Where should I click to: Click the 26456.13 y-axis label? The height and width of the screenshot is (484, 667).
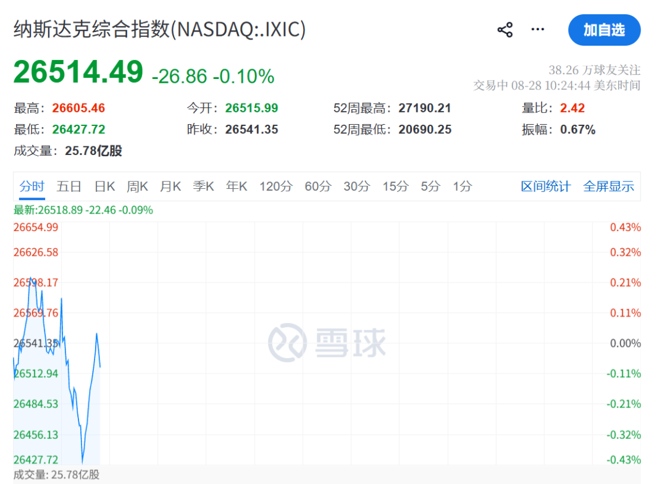coord(36,435)
